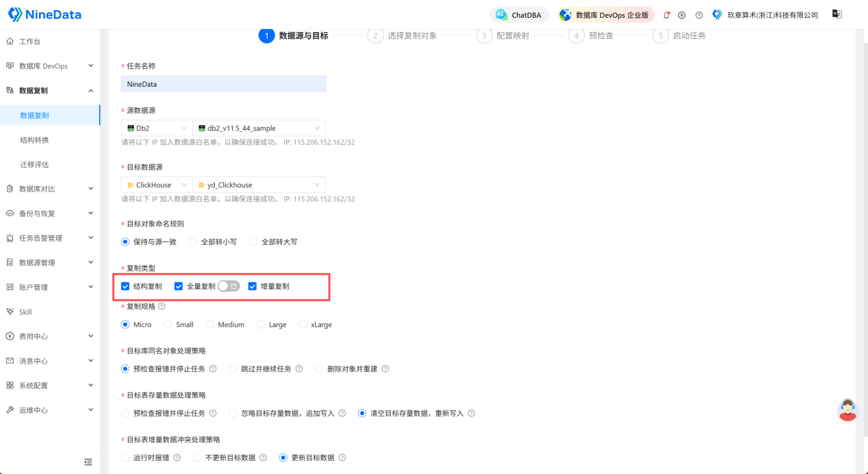Image resolution: width=868 pixels, height=474 pixels.
Task: Select Small replication spec
Action: (x=168, y=325)
